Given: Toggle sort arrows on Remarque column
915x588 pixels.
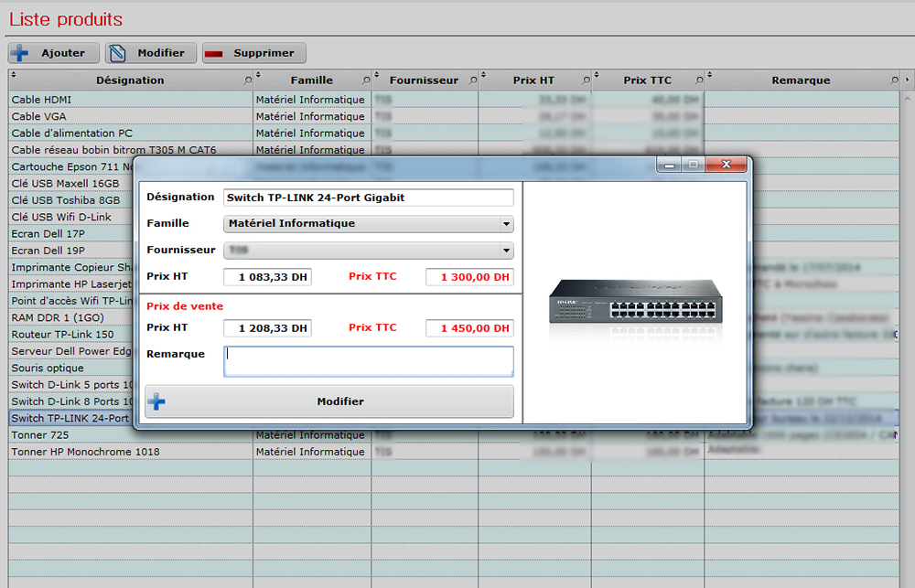Looking at the screenshot, I should pos(710,75).
